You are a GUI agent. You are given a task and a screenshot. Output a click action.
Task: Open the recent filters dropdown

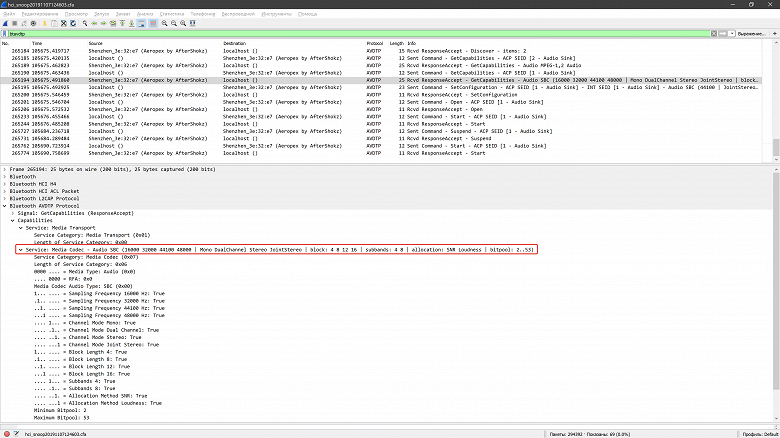pyautogui.click(x=732, y=33)
